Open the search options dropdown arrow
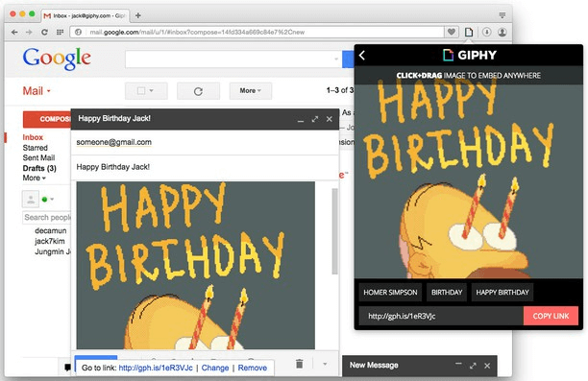 pos(335,59)
